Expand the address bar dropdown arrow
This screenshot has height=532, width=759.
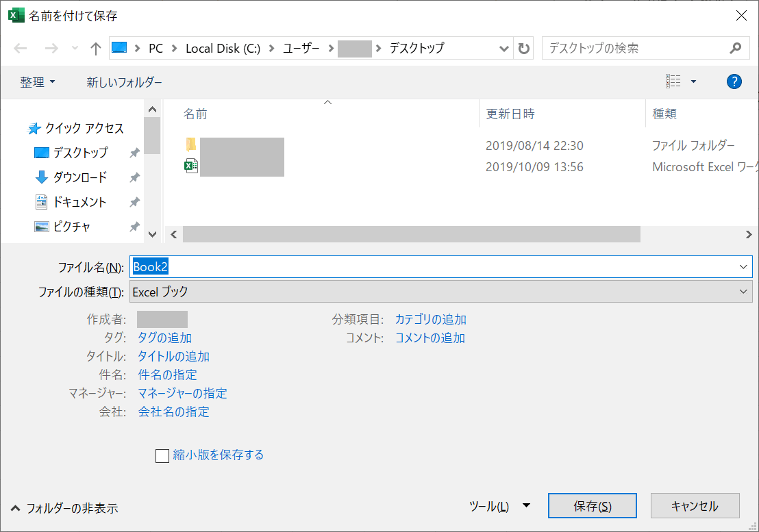point(504,49)
